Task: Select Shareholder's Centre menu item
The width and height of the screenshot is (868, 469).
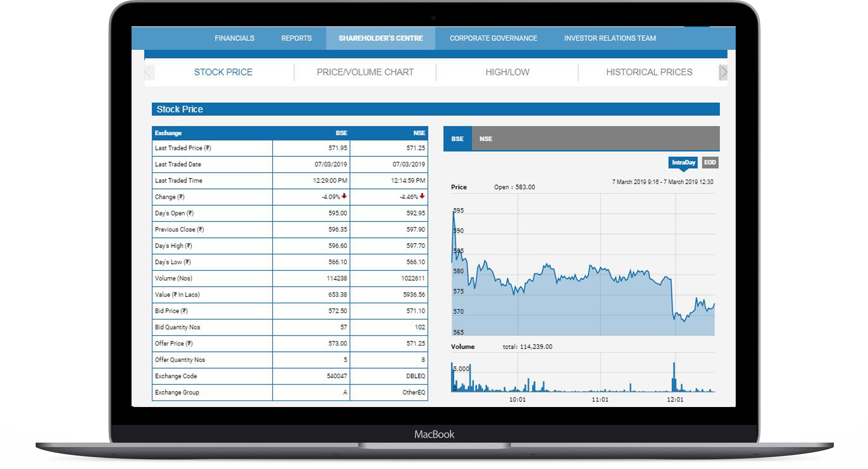Action: (x=380, y=38)
